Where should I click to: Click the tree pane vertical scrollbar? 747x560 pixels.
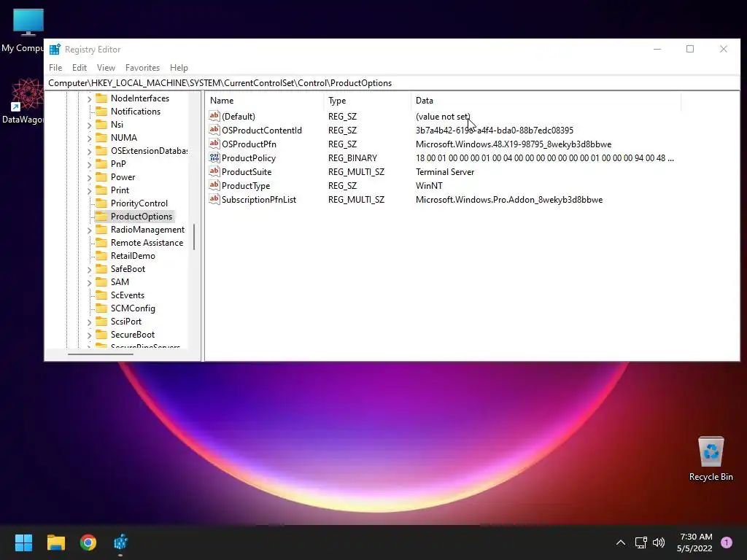(194, 237)
